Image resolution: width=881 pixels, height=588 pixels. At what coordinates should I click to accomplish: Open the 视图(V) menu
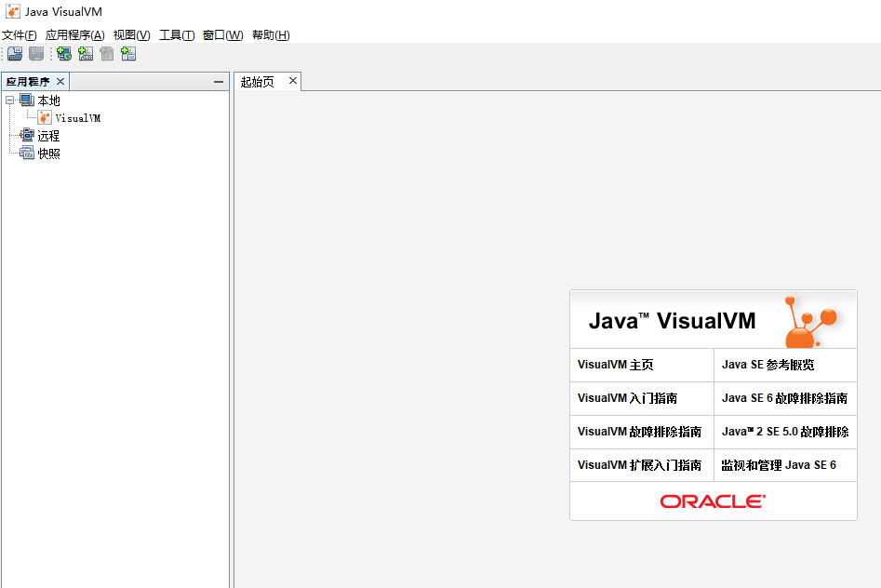pyautogui.click(x=131, y=35)
